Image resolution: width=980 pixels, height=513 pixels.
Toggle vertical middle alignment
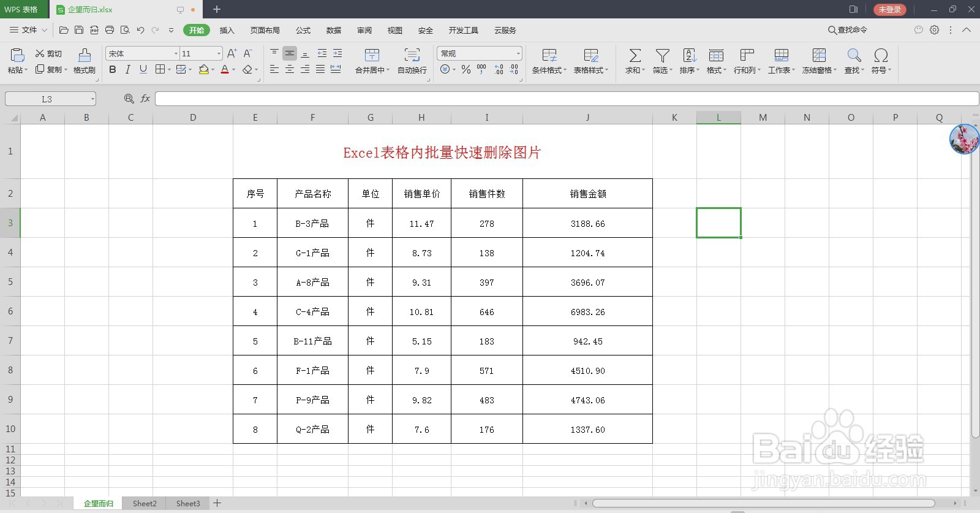point(290,53)
